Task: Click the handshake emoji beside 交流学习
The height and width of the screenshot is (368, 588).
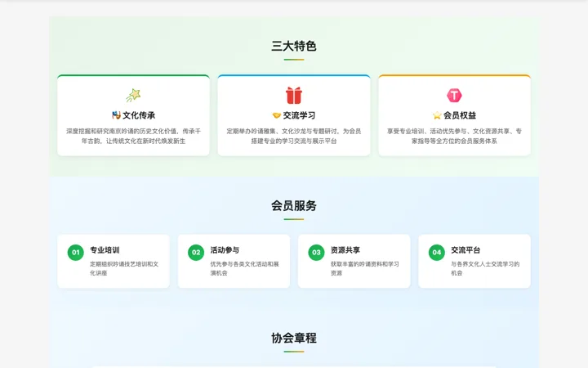Action: tap(277, 115)
